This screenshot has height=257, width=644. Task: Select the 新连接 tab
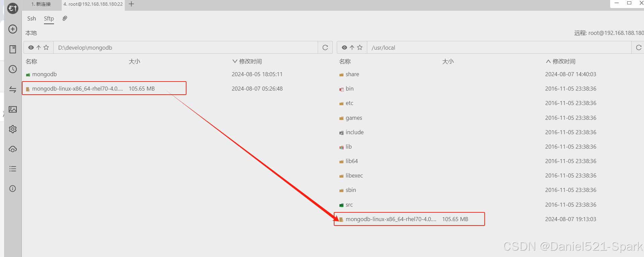pos(41,4)
